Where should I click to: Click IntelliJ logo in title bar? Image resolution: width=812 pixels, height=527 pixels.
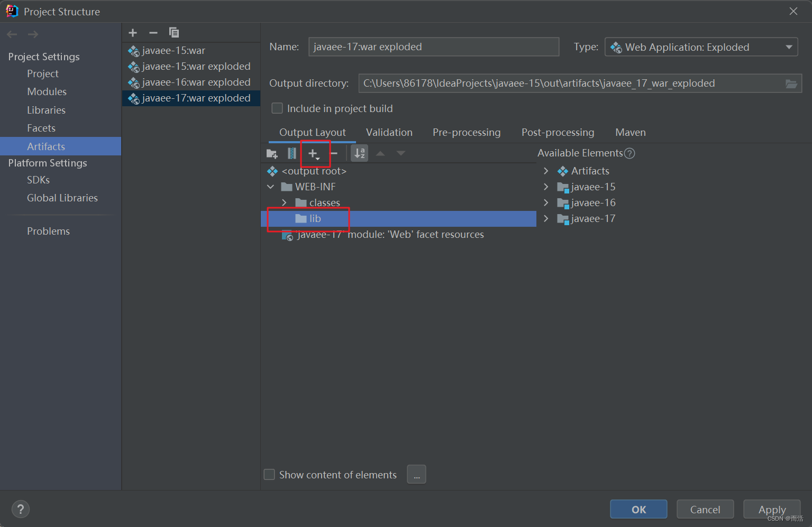pos(12,11)
